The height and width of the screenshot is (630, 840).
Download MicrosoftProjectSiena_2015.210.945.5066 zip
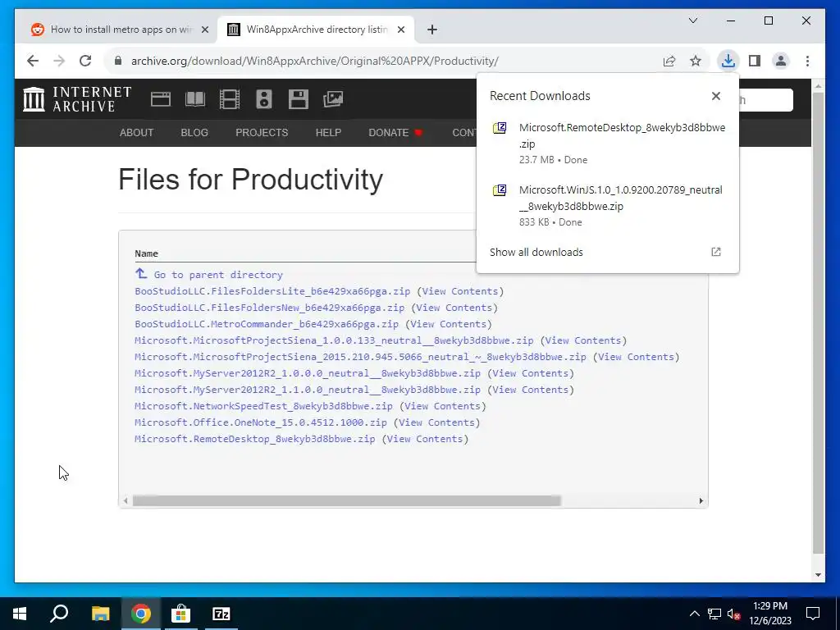(x=361, y=357)
